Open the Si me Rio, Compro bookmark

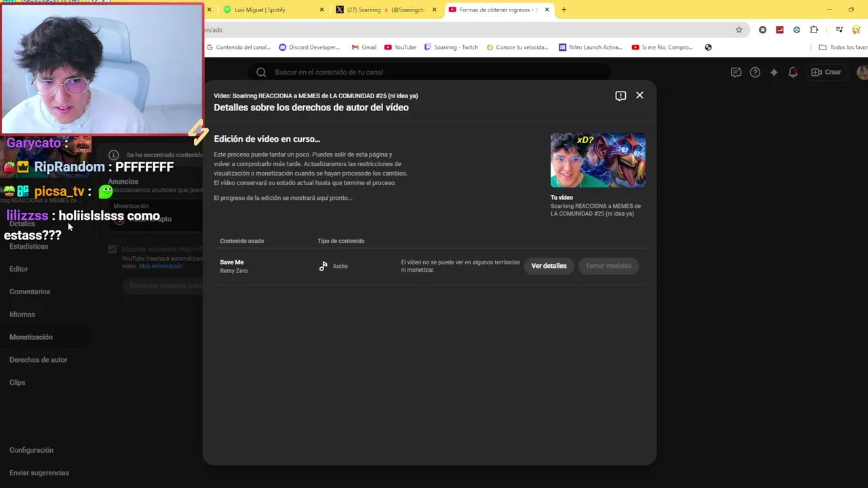tap(662, 47)
